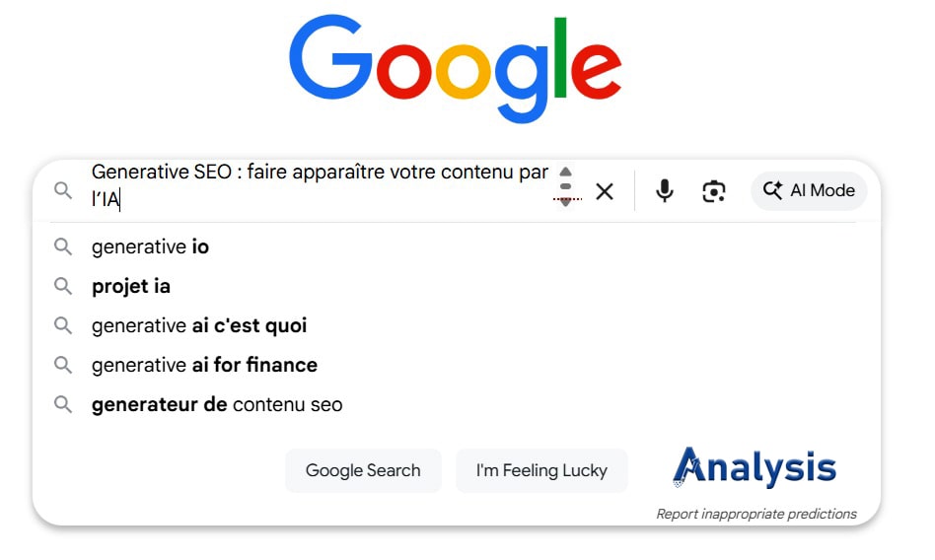
Task: Click the Analysis logo
Action: [755, 466]
